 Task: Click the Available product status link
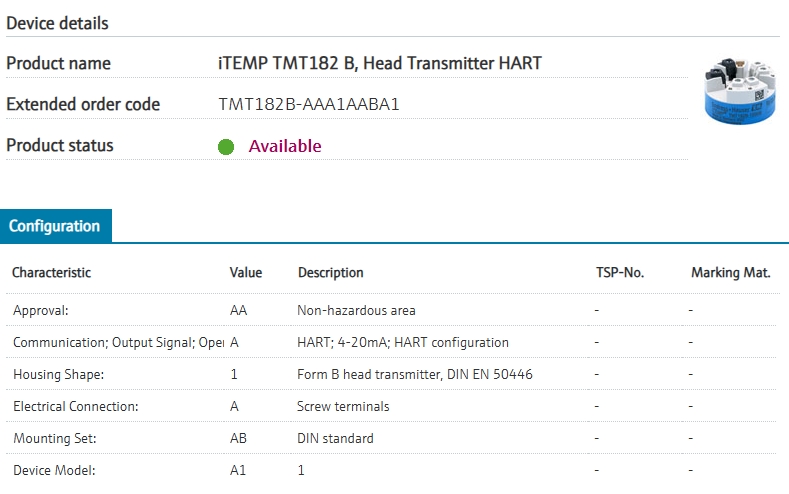285,146
